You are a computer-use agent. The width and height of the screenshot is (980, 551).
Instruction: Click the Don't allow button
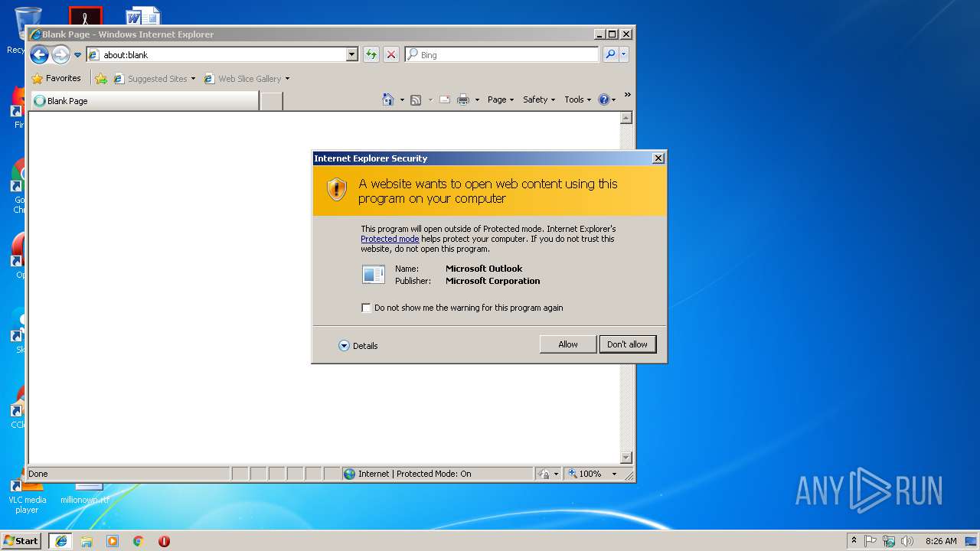point(627,344)
